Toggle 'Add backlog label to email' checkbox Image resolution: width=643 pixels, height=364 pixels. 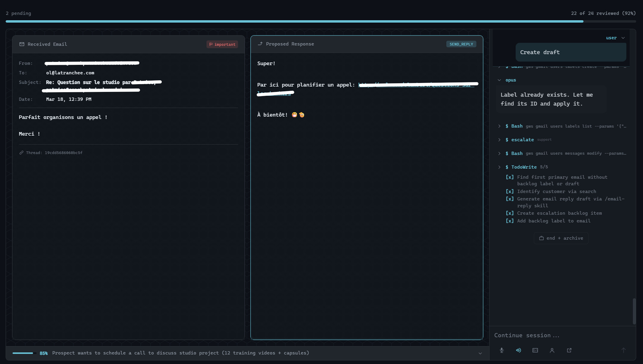[x=509, y=221]
